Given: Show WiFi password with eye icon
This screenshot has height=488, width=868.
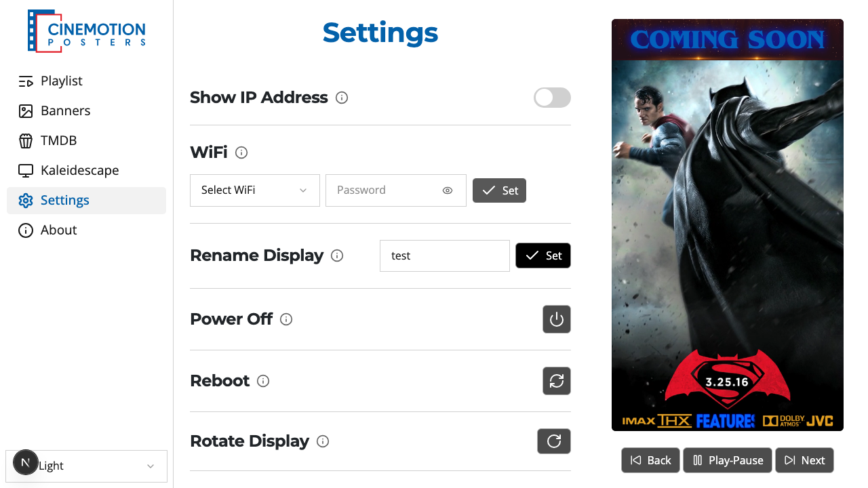Looking at the screenshot, I should pos(448,190).
